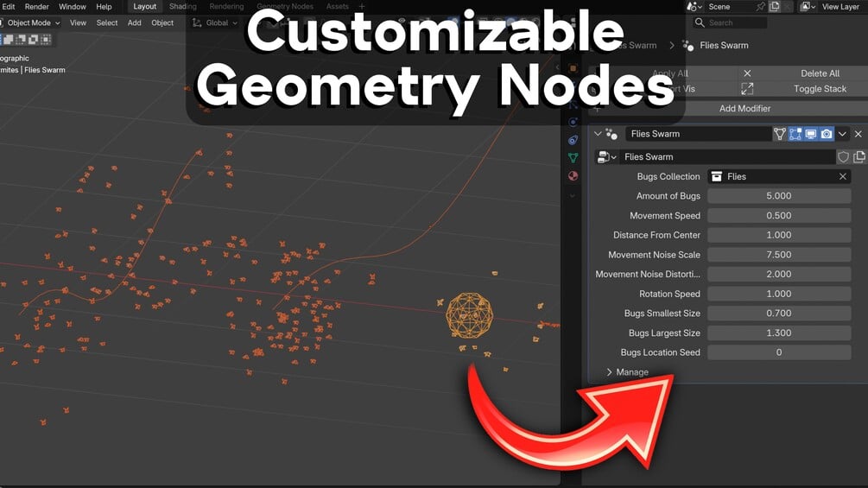Viewport: 868px width, 488px height.
Task: Click the new scene icon
Action: click(x=775, y=7)
